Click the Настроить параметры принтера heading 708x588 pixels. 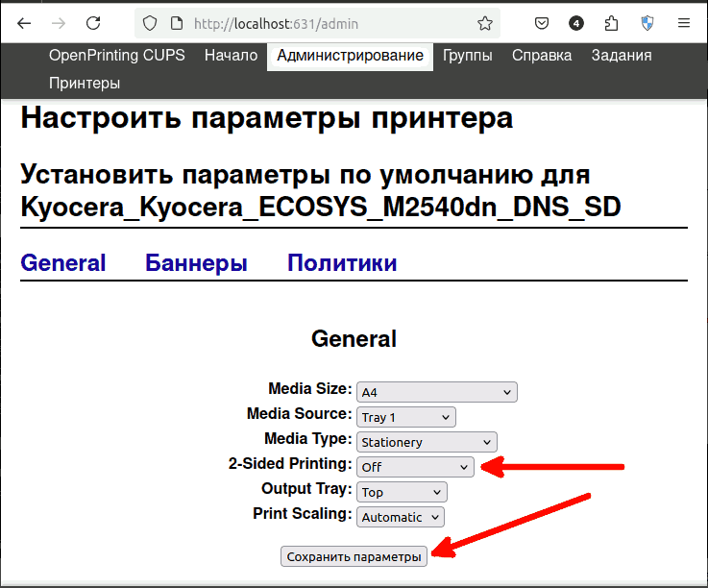click(x=267, y=118)
